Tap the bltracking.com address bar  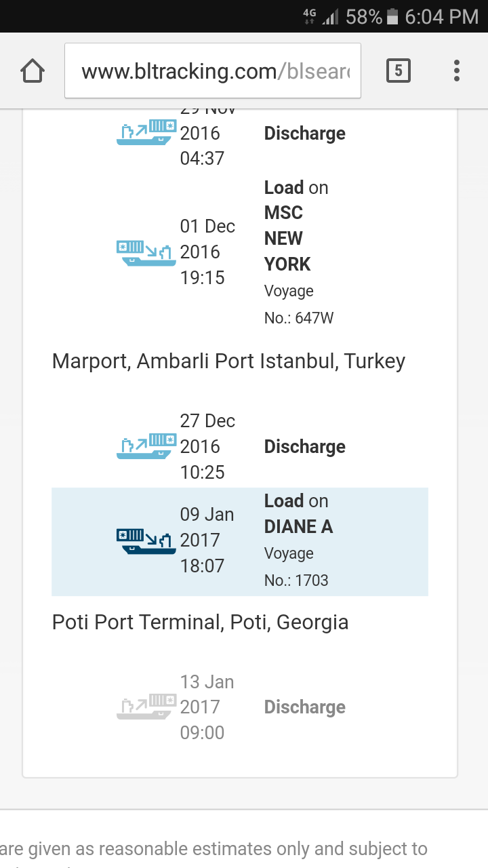(213, 71)
